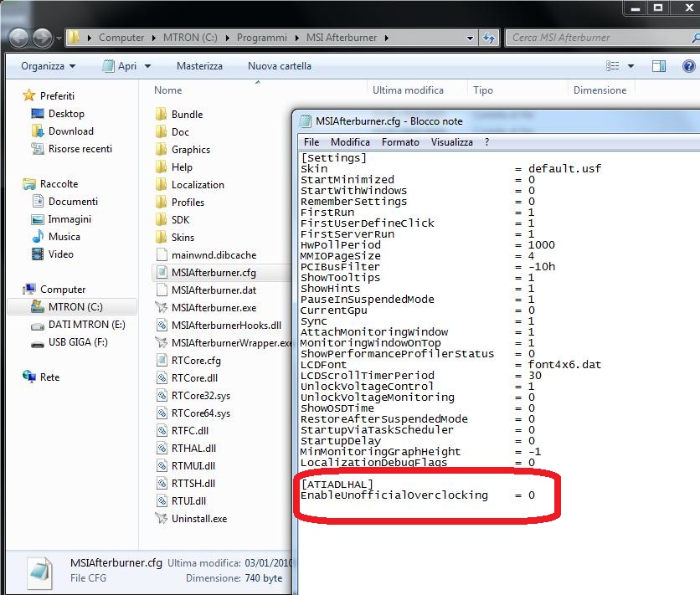
Task: Select the RTCore32.sys file icon
Action: 161,396
